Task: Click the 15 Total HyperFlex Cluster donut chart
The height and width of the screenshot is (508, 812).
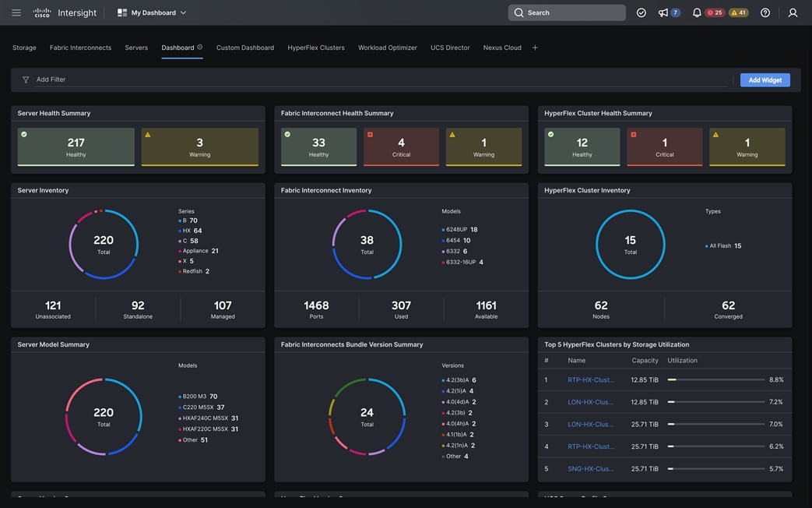Action: tap(631, 244)
